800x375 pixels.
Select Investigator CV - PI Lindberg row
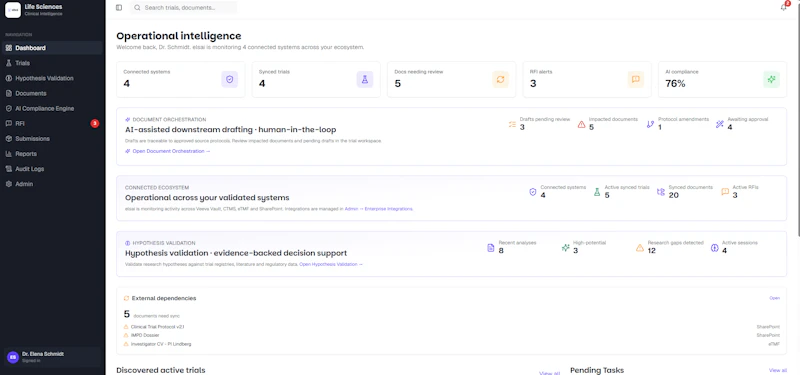coord(452,344)
